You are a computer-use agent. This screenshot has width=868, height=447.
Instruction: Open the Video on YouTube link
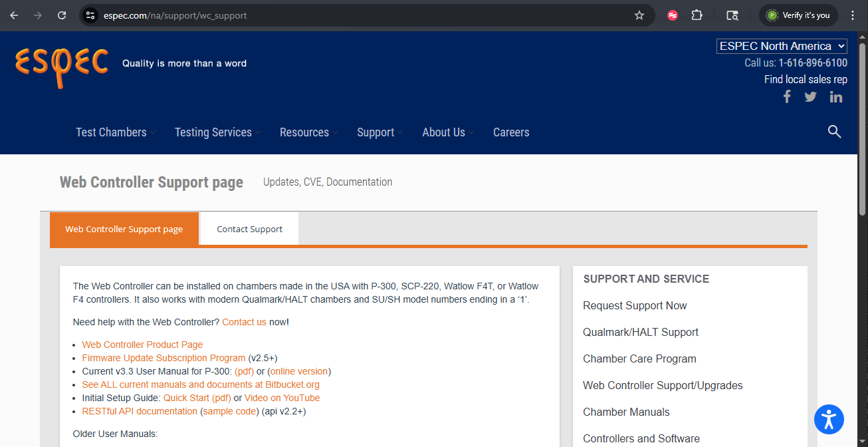coord(282,398)
